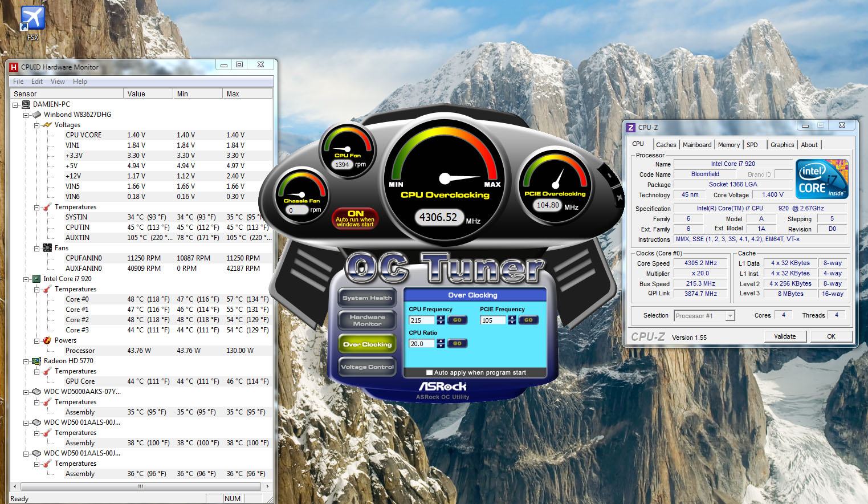The height and width of the screenshot is (504, 868).
Task: Select the Intel Core i7 920 chip icon
Action: pyautogui.click(x=36, y=279)
